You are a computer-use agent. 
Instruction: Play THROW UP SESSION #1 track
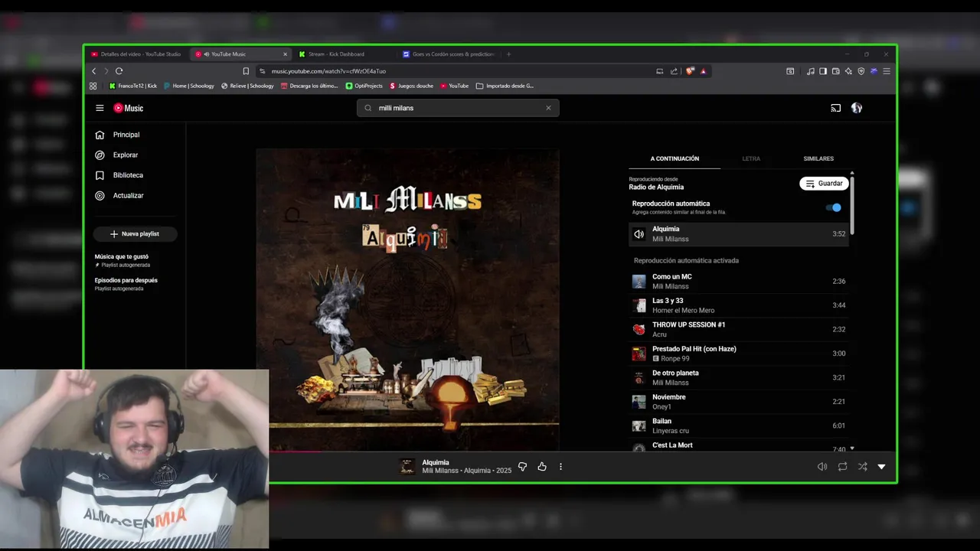[739, 329]
